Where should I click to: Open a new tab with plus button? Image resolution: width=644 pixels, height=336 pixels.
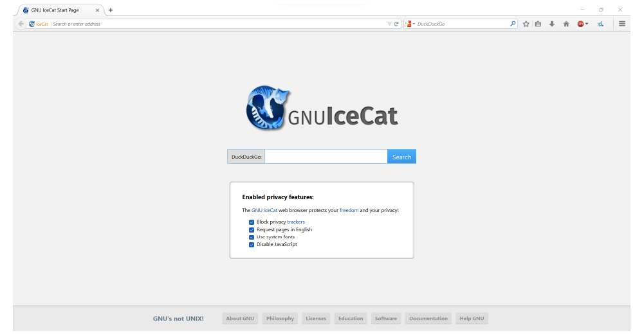tap(111, 10)
